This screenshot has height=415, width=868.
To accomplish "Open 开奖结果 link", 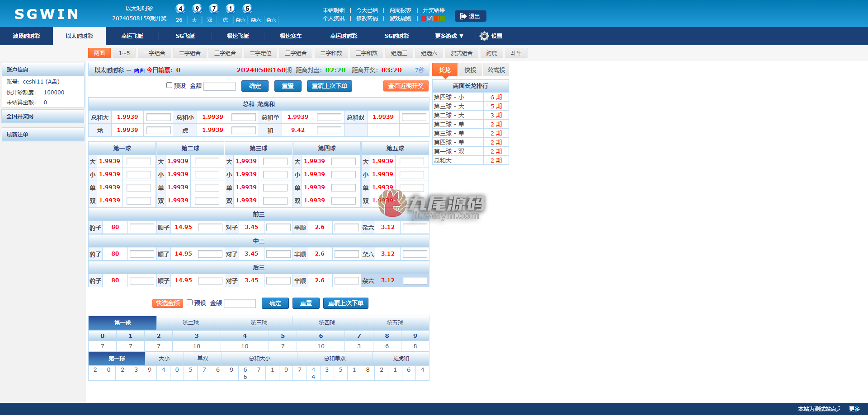I will [x=434, y=10].
